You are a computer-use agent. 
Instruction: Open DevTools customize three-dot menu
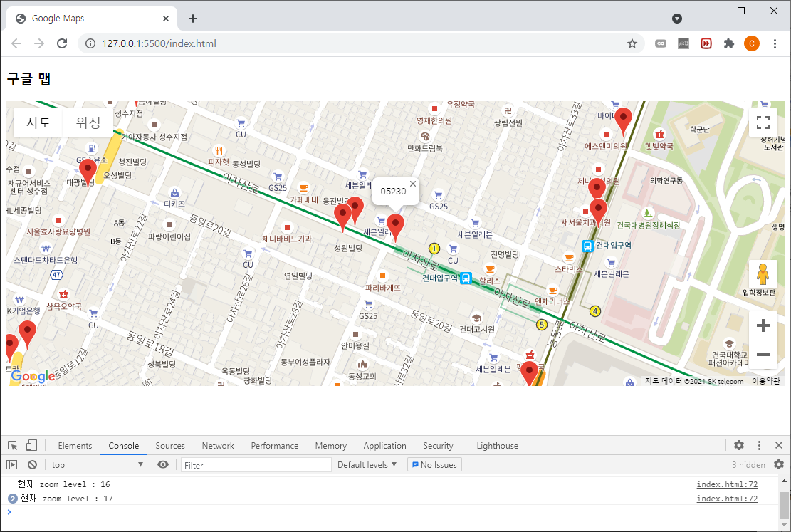point(759,445)
